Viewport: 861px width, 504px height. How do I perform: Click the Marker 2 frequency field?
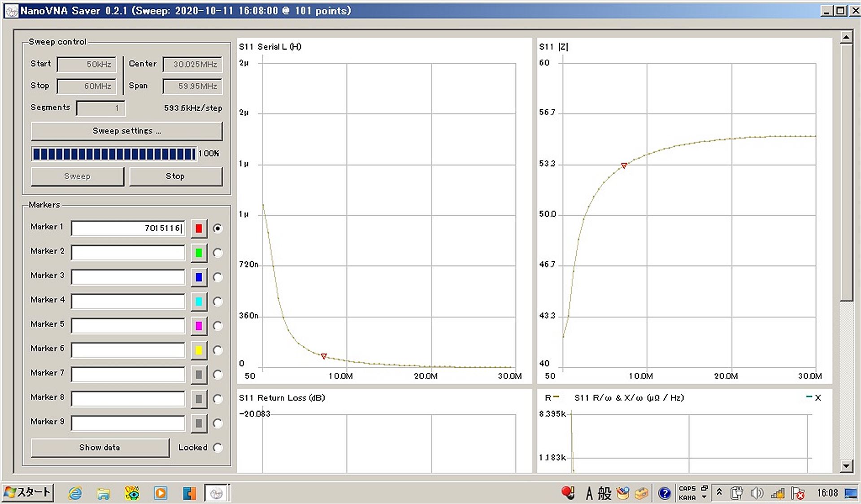coord(128,253)
